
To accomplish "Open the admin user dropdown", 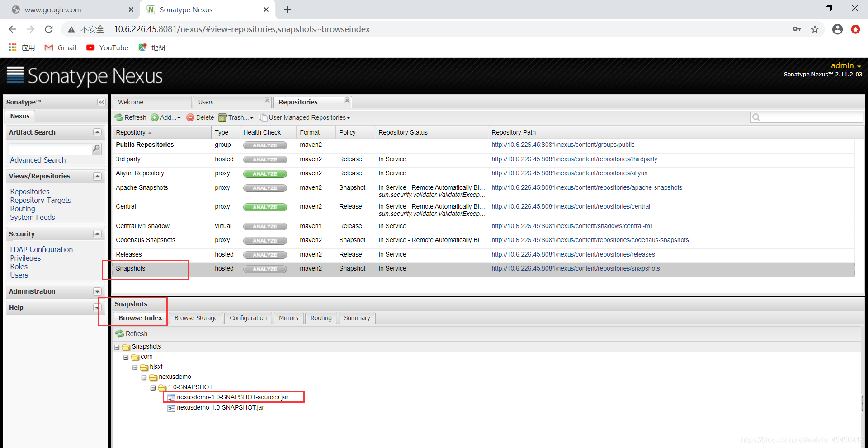I will pyautogui.click(x=846, y=65).
